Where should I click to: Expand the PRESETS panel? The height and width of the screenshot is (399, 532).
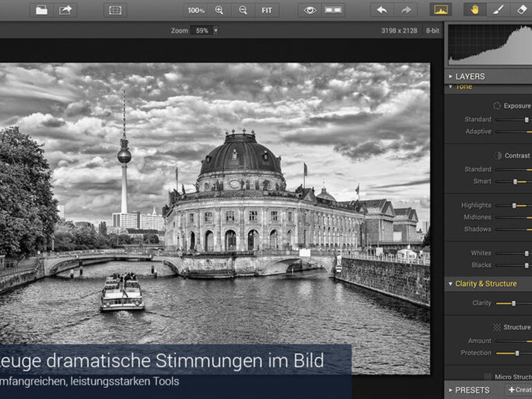click(x=472, y=390)
